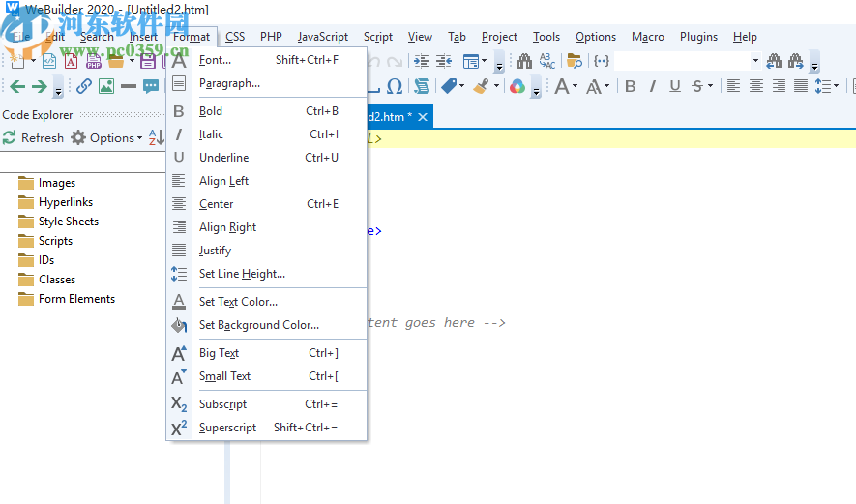Expand the paint brush tool dropdown arrow

(x=496, y=86)
